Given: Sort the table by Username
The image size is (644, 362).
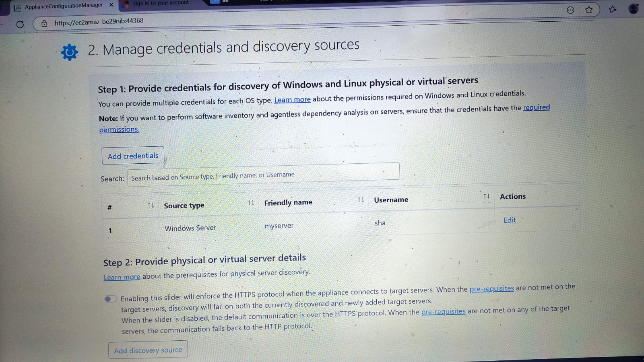Looking at the screenshot, I should (x=487, y=196).
